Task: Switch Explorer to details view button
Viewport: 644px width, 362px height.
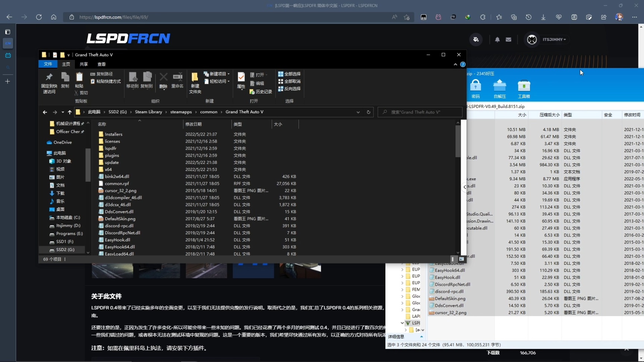Action: 453,259
